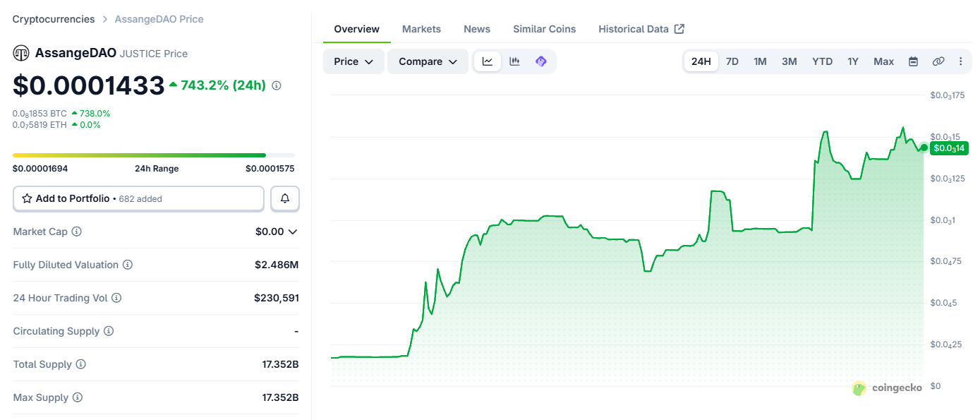Open the Historical Data external link icon

coord(679,29)
